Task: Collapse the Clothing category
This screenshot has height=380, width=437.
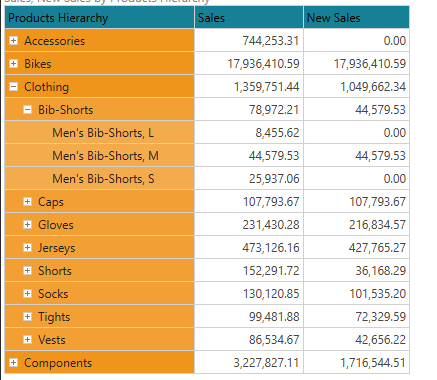Action: [x=13, y=87]
